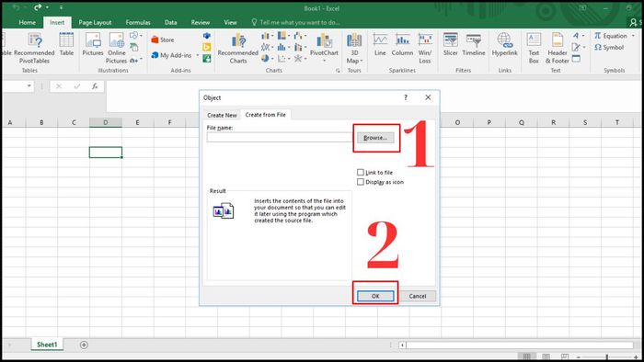Click the zoom in plus button
This screenshot has width=644, height=362.
tap(636, 357)
